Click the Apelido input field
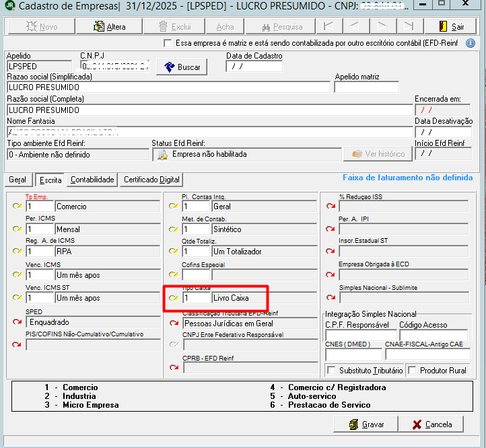The height and width of the screenshot is (448, 486). (x=39, y=67)
